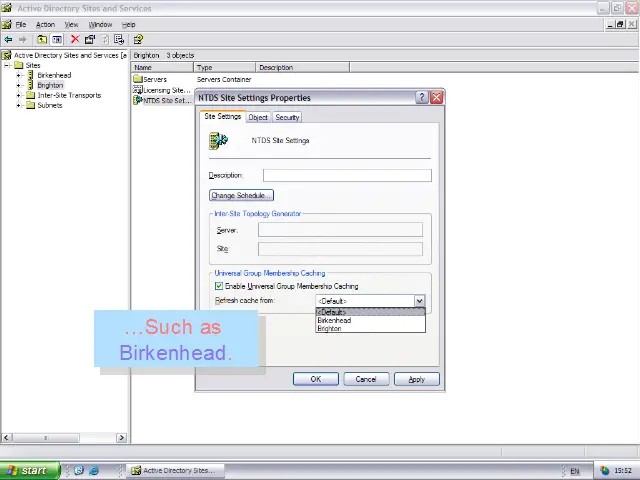Click the Licensing Site Settings icon
The image size is (640, 480).
click(138, 90)
